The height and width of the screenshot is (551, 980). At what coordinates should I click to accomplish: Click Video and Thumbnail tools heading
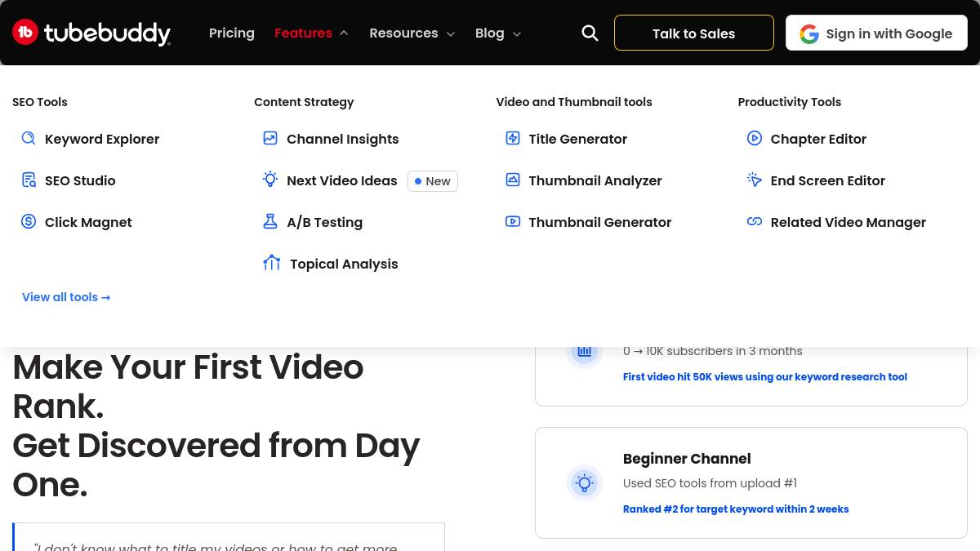tap(574, 102)
